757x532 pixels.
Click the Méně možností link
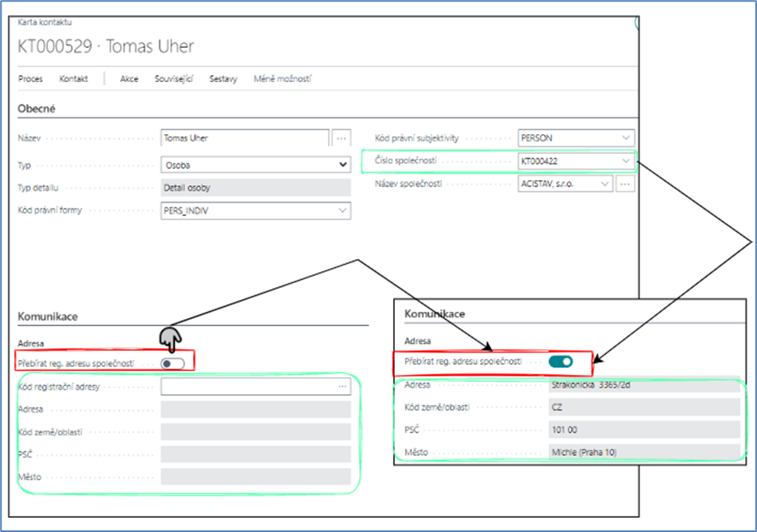point(282,79)
